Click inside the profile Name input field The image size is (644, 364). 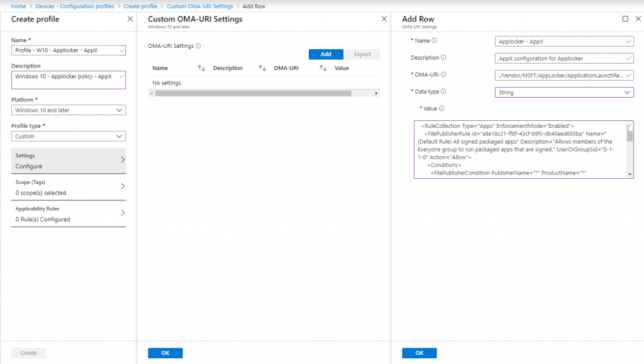click(x=68, y=50)
